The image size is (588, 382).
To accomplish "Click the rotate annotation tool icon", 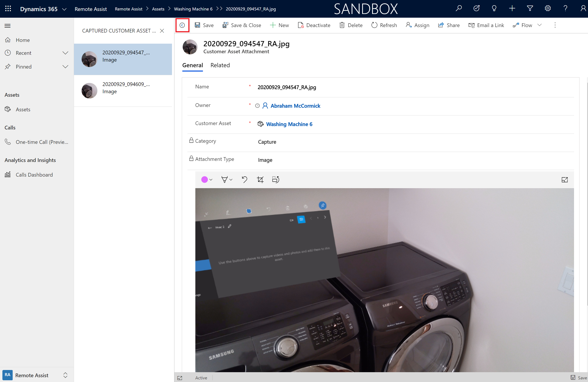I will [x=276, y=180].
